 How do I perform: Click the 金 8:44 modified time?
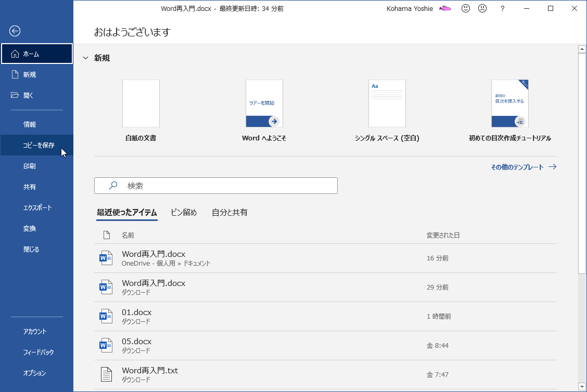tap(437, 346)
